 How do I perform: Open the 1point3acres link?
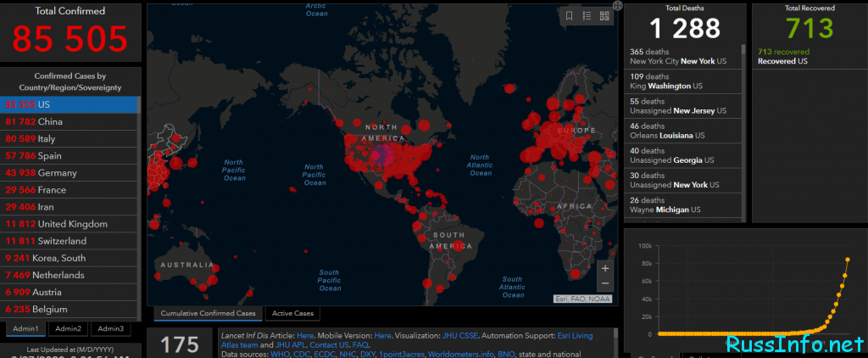402,354
